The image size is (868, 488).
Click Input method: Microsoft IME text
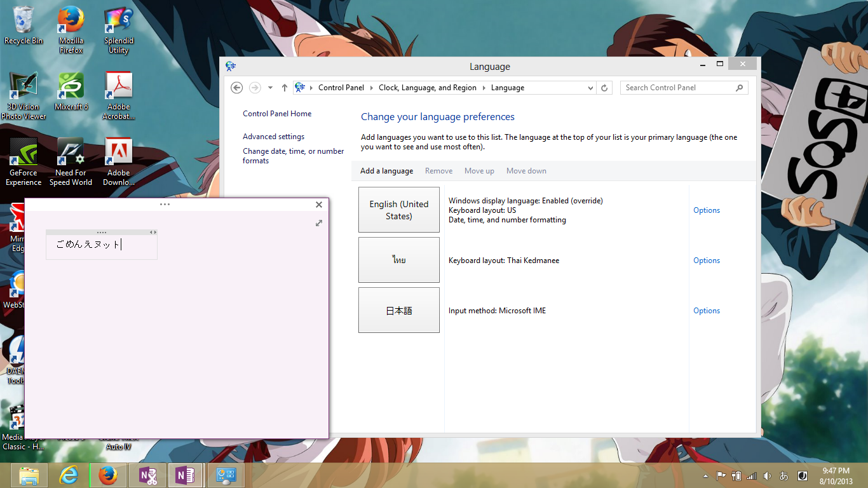click(497, 311)
